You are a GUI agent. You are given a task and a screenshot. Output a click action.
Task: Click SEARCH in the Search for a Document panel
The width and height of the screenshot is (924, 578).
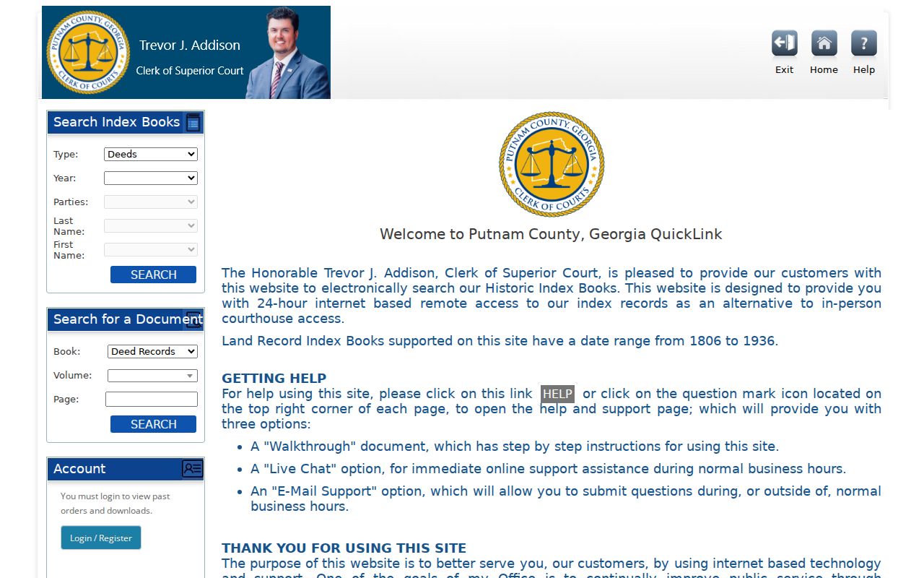153,424
